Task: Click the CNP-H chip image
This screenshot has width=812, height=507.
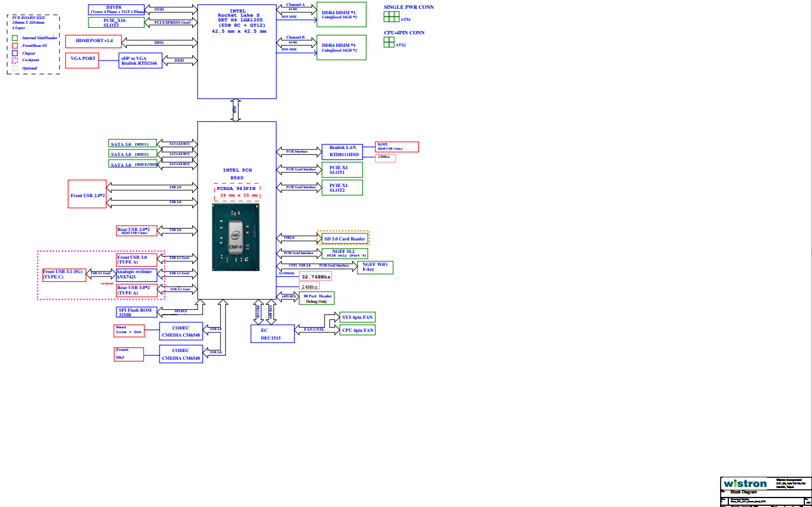Action: pos(236,237)
